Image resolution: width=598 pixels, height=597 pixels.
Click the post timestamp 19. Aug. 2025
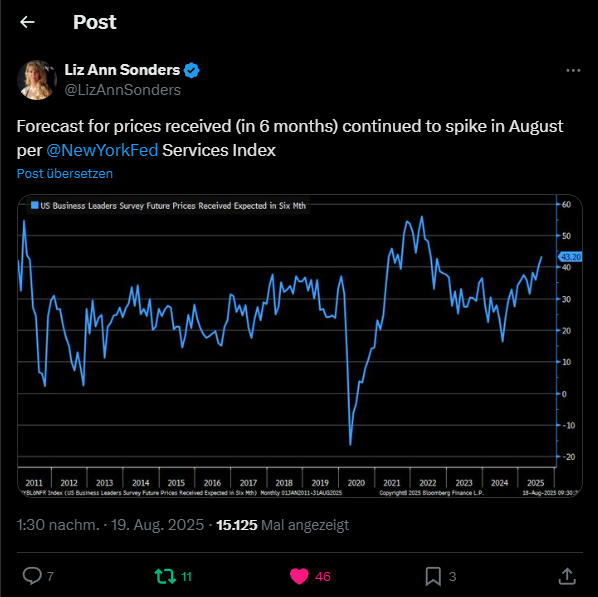pyautogui.click(x=157, y=525)
